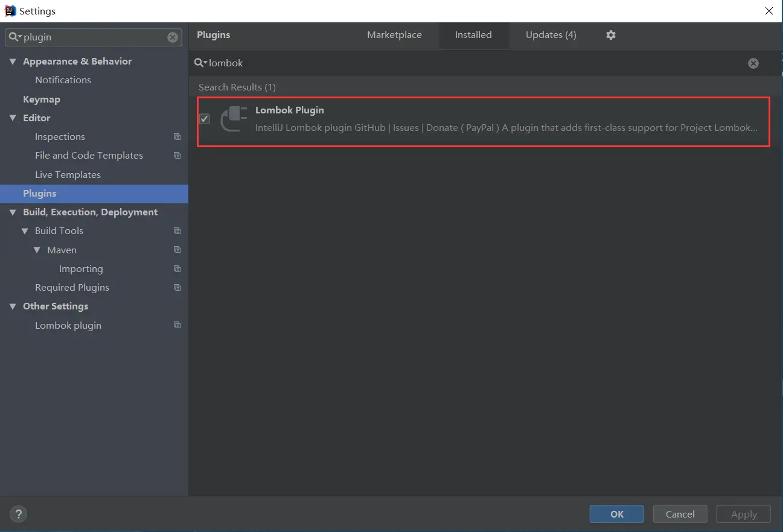Select Importing under Maven
This screenshot has width=783, height=532.
(x=81, y=269)
